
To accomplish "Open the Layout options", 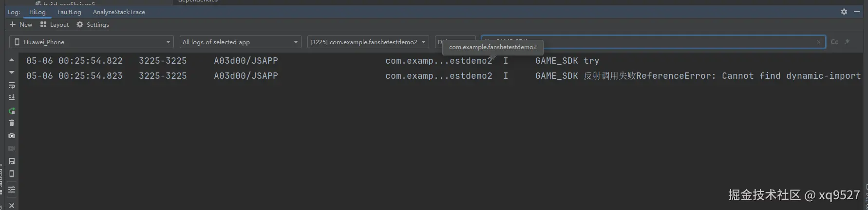I will pyautogui.click(x=55, y=24).
